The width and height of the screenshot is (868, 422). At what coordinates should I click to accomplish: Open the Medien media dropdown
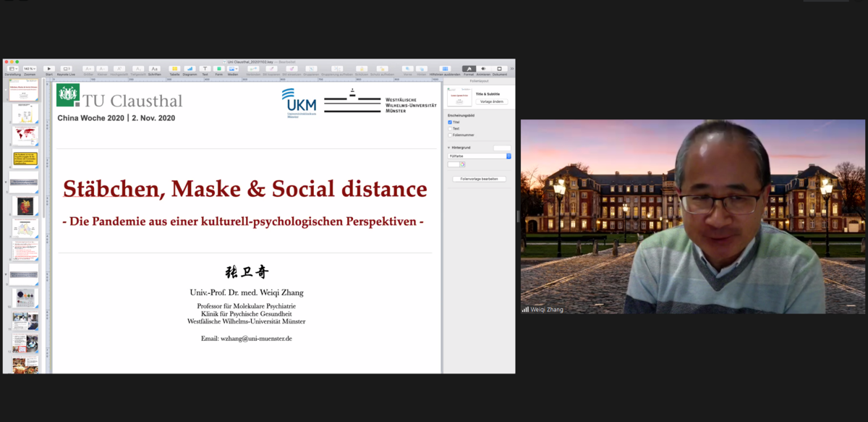click(233, 69)
